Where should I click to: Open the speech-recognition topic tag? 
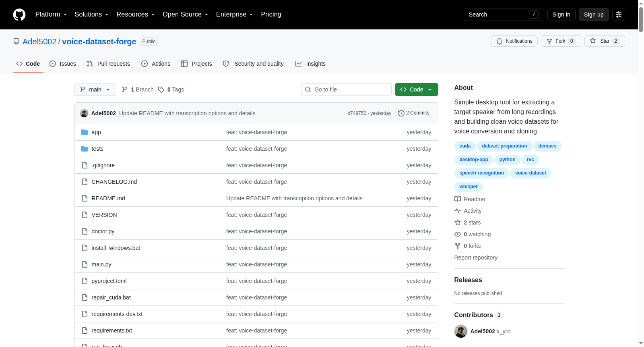[x=481, y=173]
